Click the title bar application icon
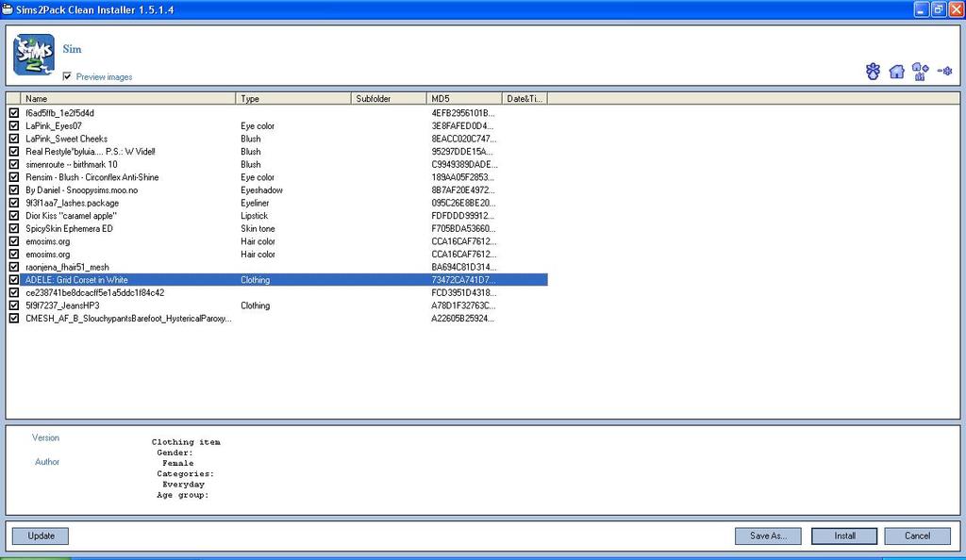Screen dimensions: 966x560 (8, 9)
